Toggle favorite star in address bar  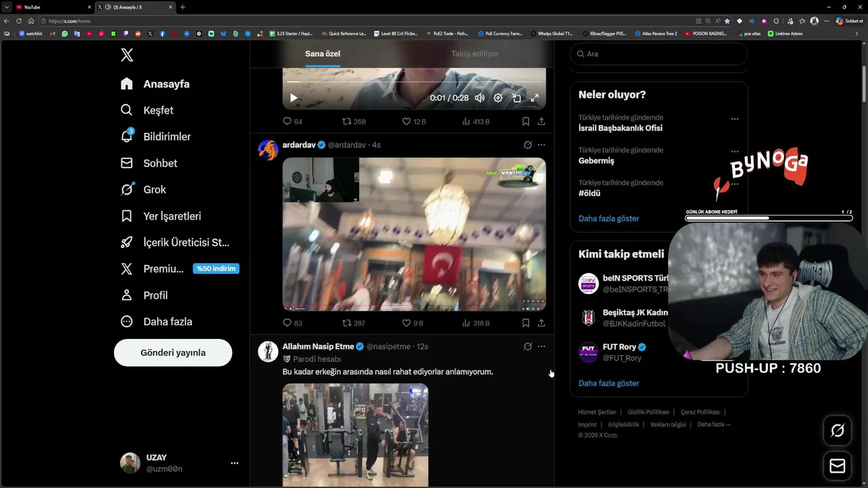[727, 21]
